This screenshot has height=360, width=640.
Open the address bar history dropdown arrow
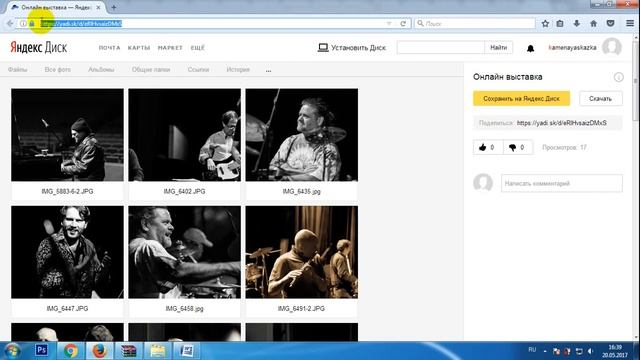coord(389,24)
